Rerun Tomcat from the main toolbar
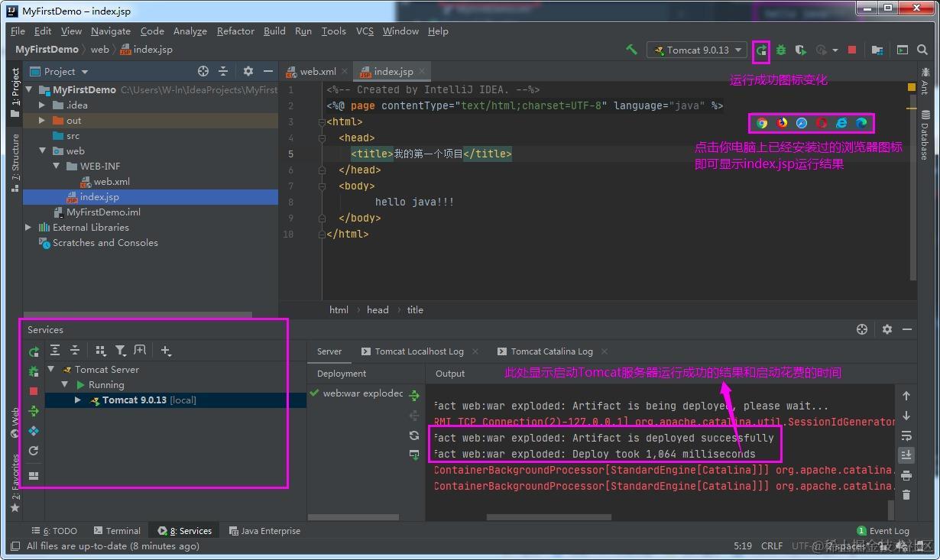 [761, 50]
